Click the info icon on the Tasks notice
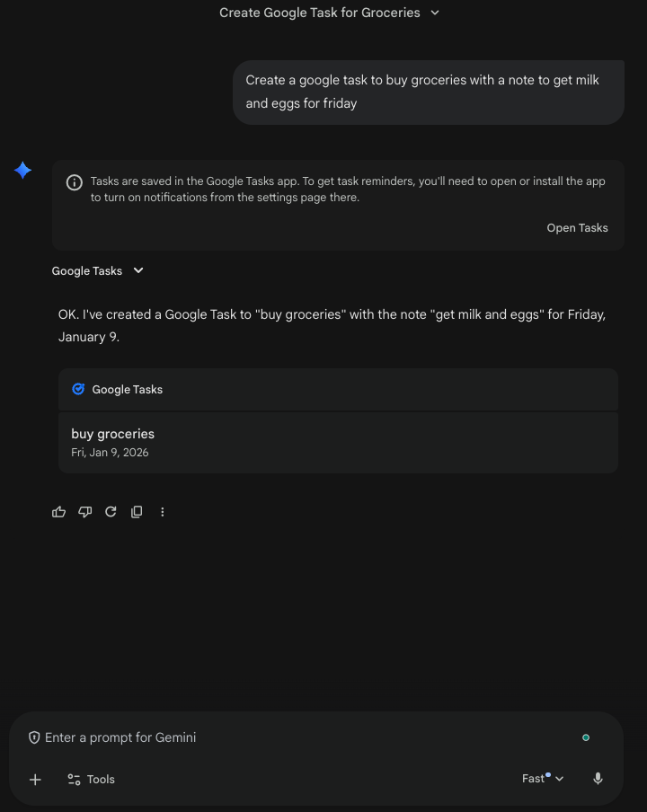Image resolution: width=647 pixels, height=812 pixels. pos(74,181)
